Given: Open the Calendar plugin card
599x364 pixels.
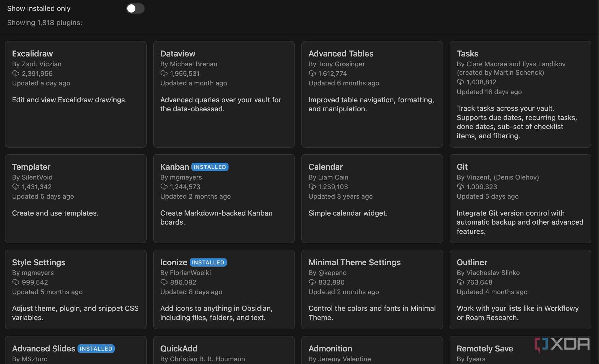Looking at the screenshot, I should (372, 199).
